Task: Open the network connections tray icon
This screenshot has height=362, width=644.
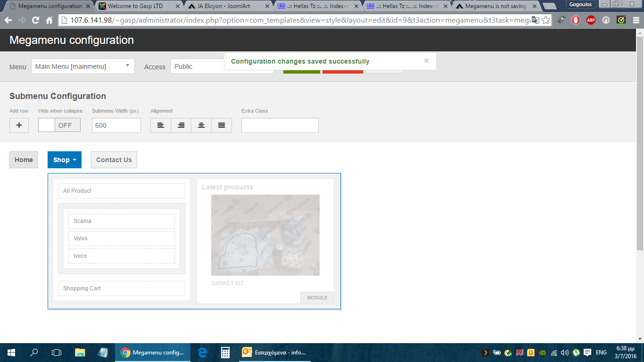Action: click(554, 353)
